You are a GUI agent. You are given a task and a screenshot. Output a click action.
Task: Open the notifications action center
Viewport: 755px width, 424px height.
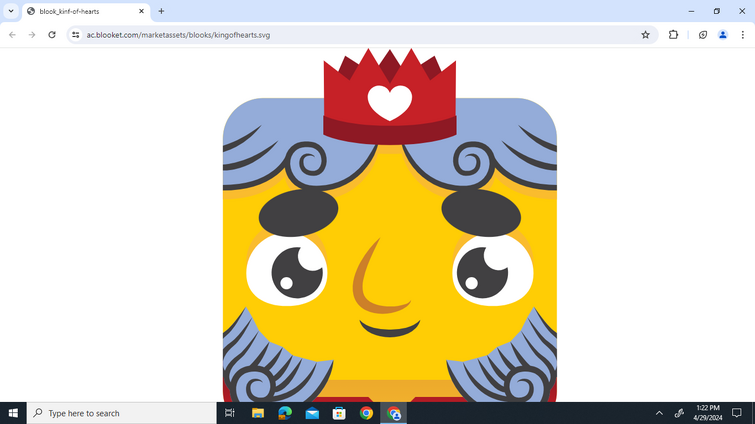coord(737,413)
